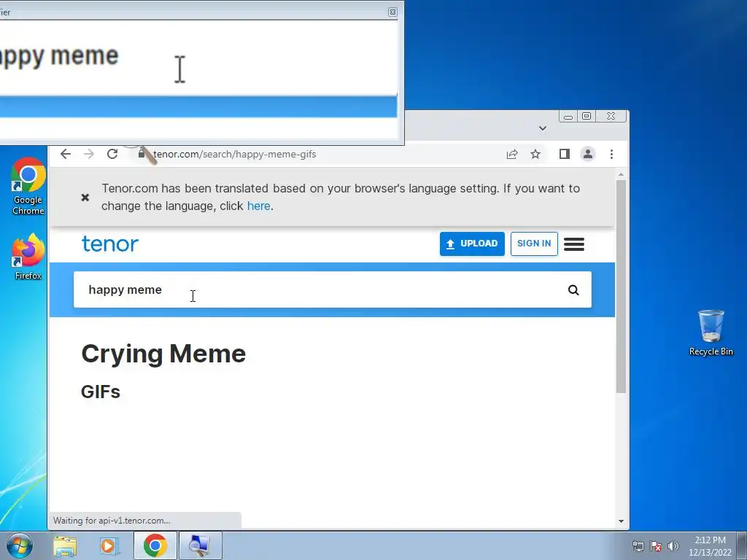Click the Show desktop strip

[742, 545]
